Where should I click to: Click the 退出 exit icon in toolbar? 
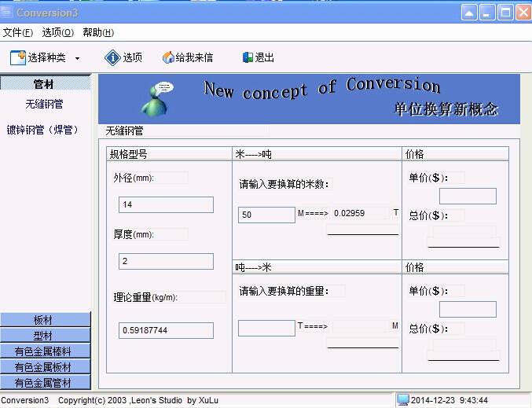(248, 57)
